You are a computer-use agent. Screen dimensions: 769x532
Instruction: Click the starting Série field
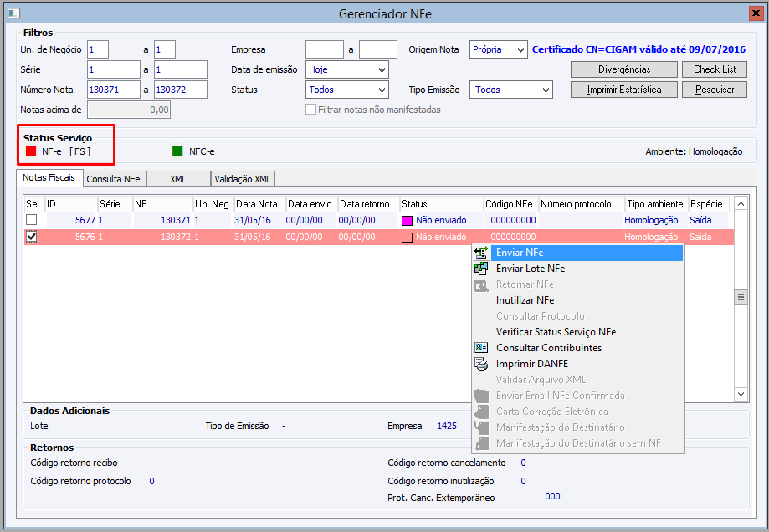(114, 69)
